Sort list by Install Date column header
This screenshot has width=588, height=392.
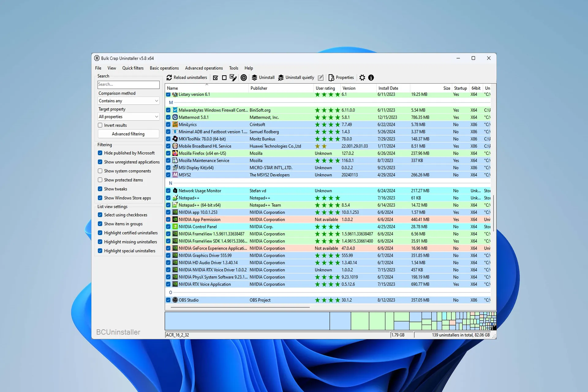[x=388, y=88]
